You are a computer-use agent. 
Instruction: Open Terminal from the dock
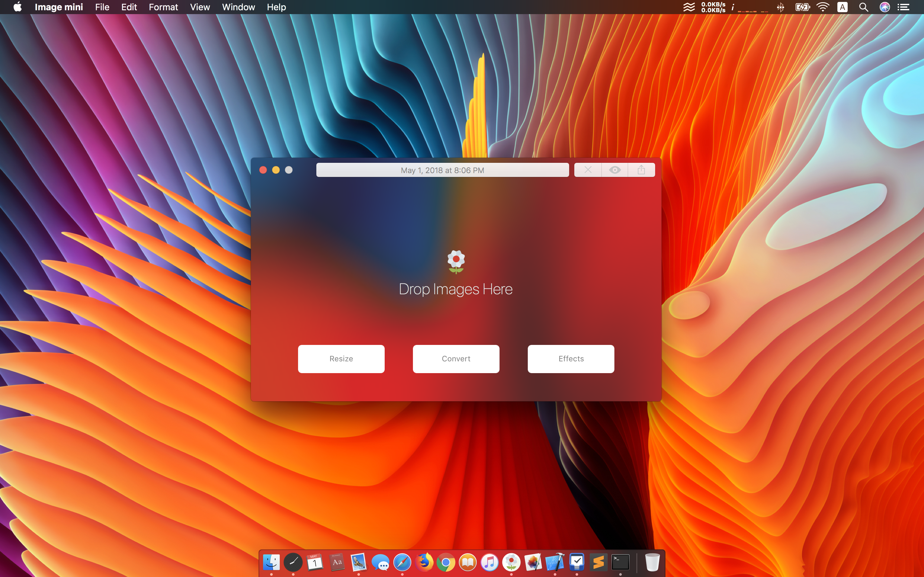pos(620,562)
